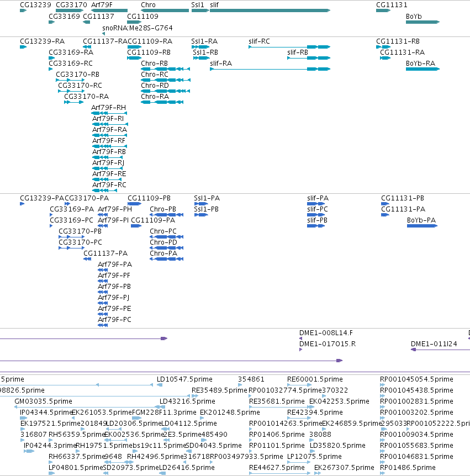Click protein CG11137-PA
The width and height of the screenshot is (470, 476).
click(x=87, y=259)
